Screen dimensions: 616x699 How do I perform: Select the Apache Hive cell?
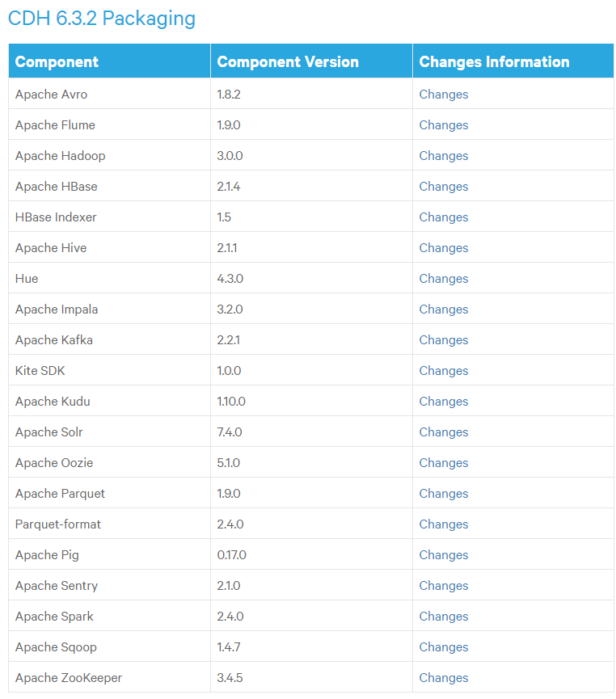coord(109,248)
